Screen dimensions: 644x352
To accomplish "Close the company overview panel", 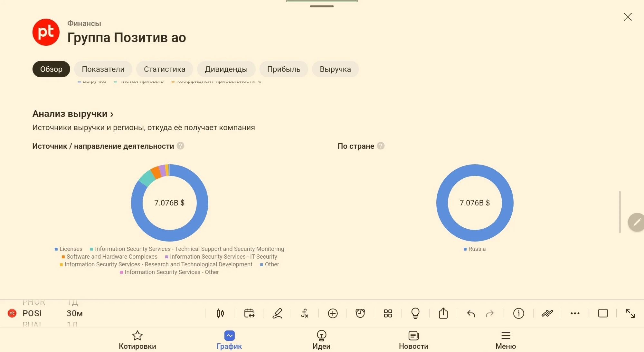I will click(x=628, y=17).
